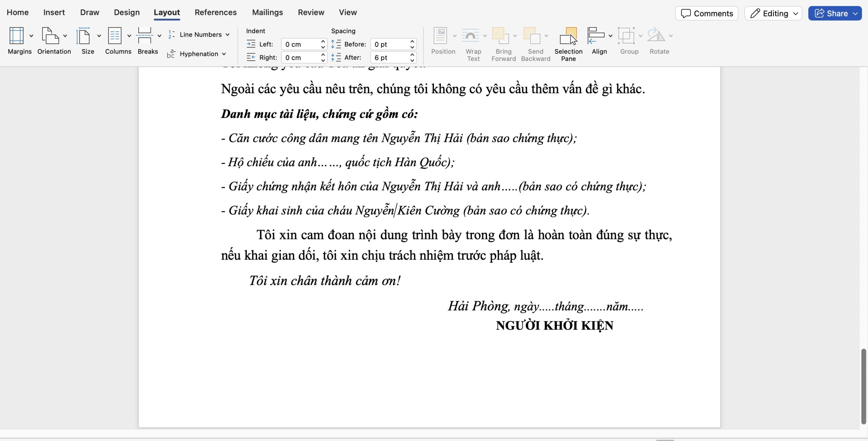Expand the Editing mode dropdown

(x=795, y=13)
